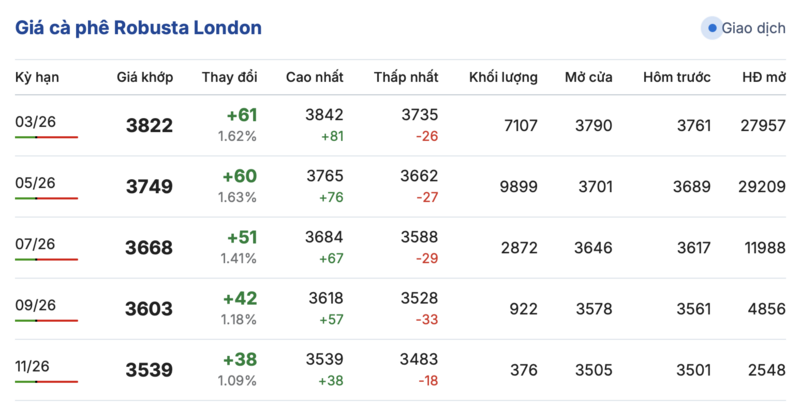Click the Giao dịch trading status label
This screenshot has height=402, width=800.
752,28
